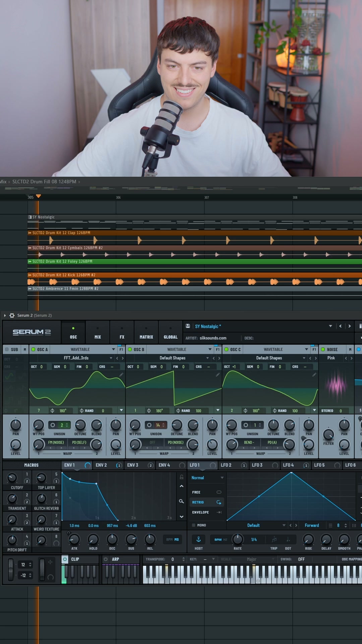
Task: Click the envelope down chevron icon
Action: (x=181, y=517)
